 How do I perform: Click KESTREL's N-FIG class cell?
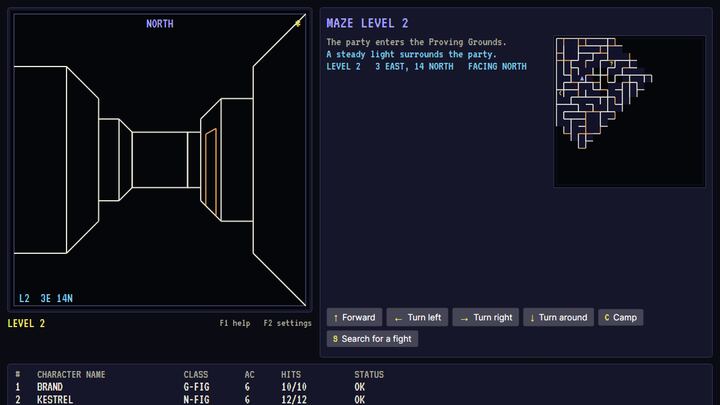point(197,399)
